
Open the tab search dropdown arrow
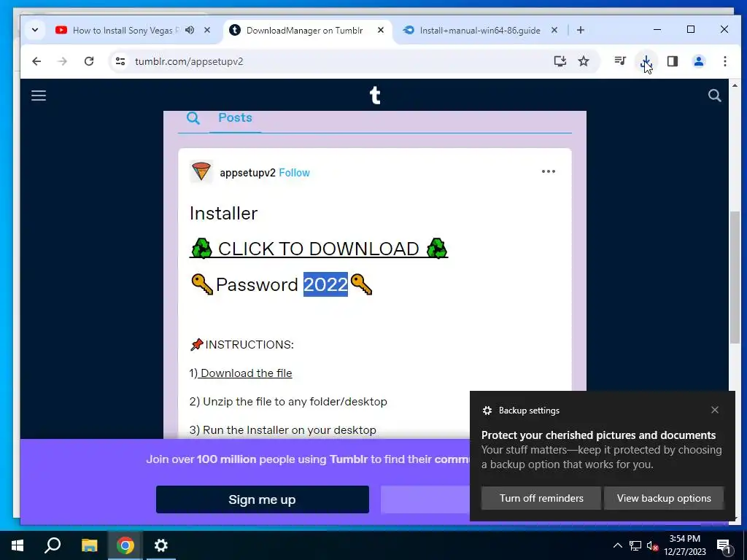tap(35, 30)
